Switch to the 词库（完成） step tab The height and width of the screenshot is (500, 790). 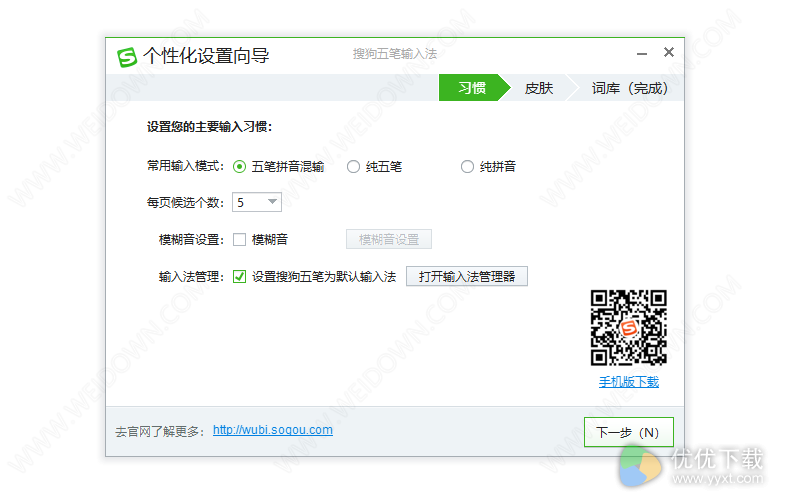coord(629,88)
